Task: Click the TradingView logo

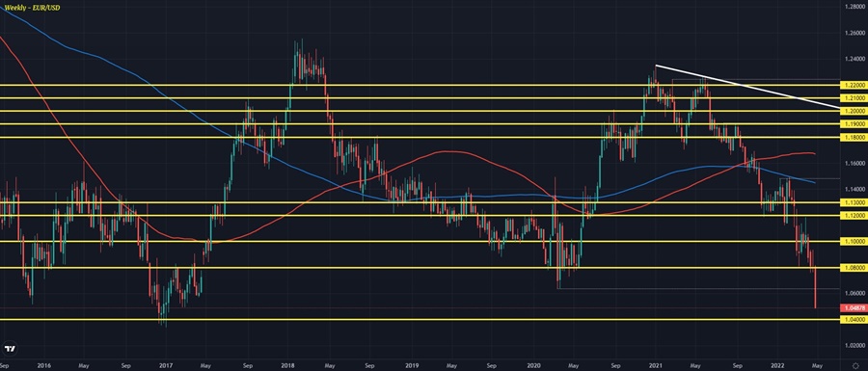Action: pyautogui.click(x=10, y=349)
